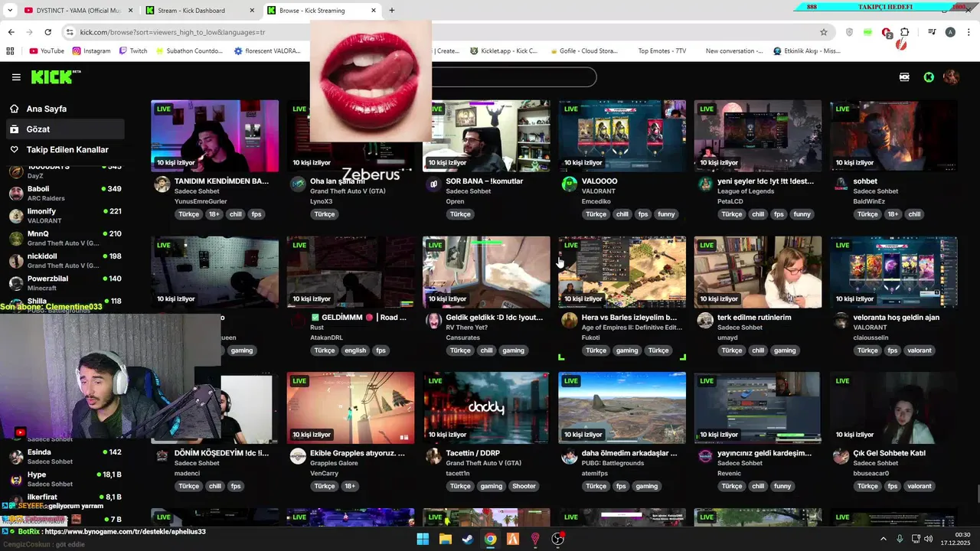Open the Kick hamburger sidebar menu
Viewport: 980px width, 551px height.
coord(16,77)
